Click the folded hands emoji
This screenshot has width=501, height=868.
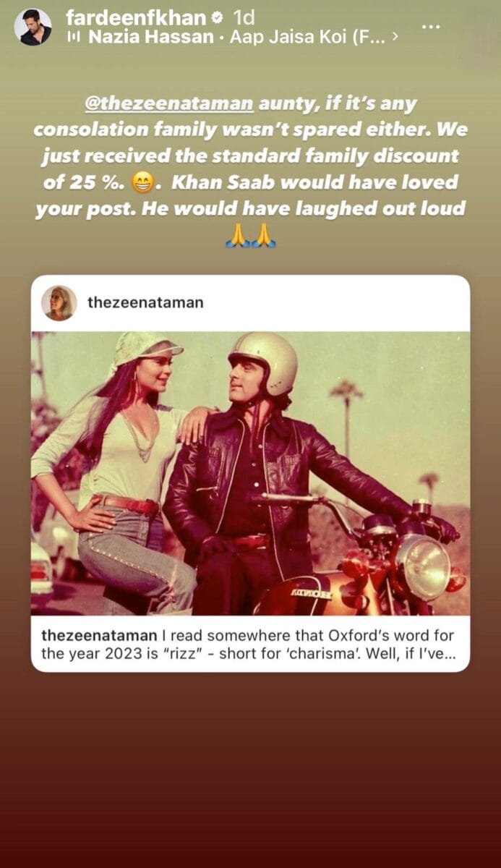(250, 235)
